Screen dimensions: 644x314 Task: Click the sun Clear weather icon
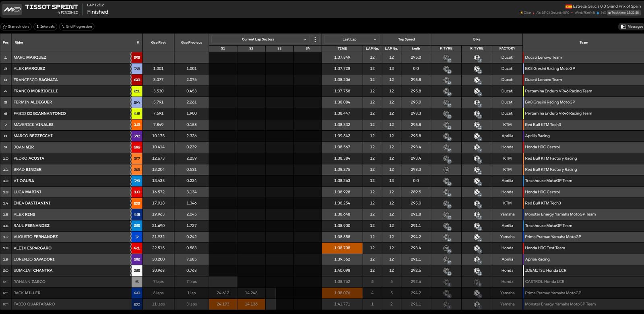522,13
